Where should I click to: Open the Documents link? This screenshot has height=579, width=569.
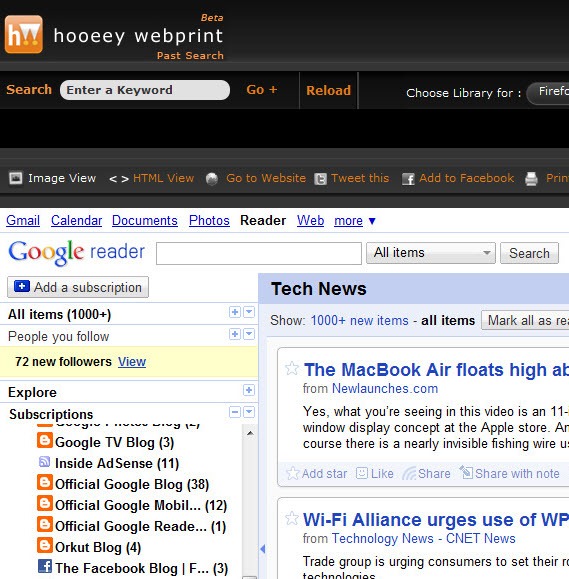(145, 221)
